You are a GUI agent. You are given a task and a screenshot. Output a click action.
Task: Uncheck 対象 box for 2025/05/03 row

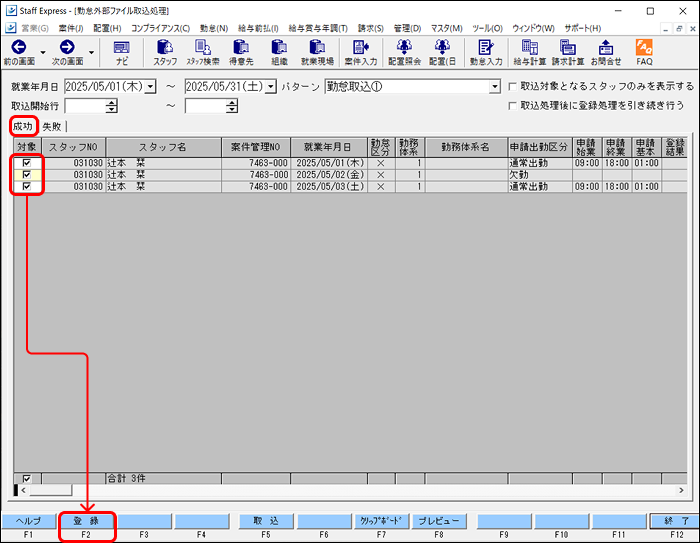tap(27, 186)
